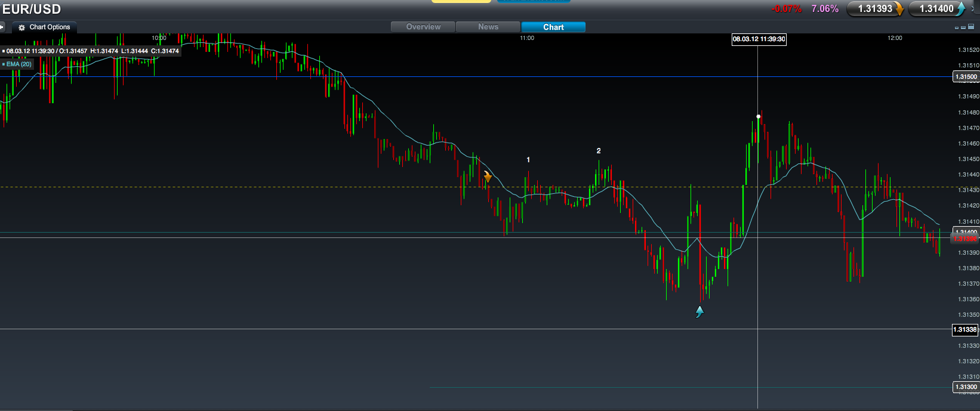Click the annotation label 1 on chart
980x411 pixels.
click(528, 160)
